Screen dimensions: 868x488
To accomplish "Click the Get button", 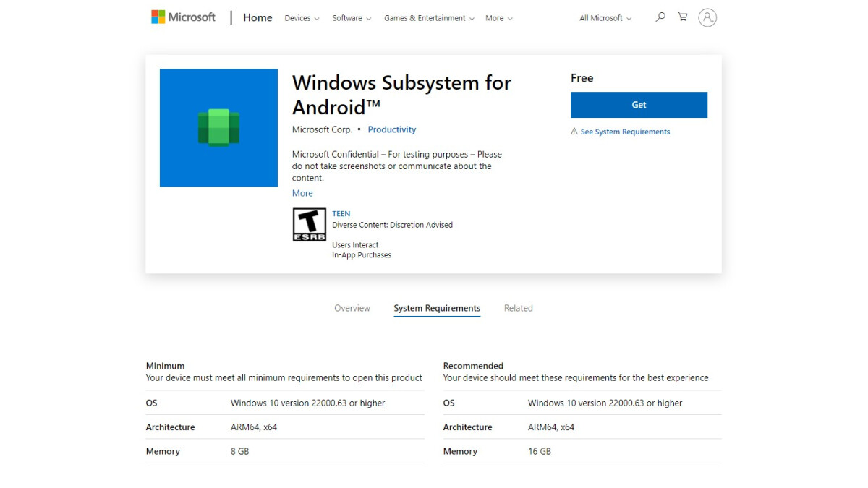I will (x=639, y=105).
